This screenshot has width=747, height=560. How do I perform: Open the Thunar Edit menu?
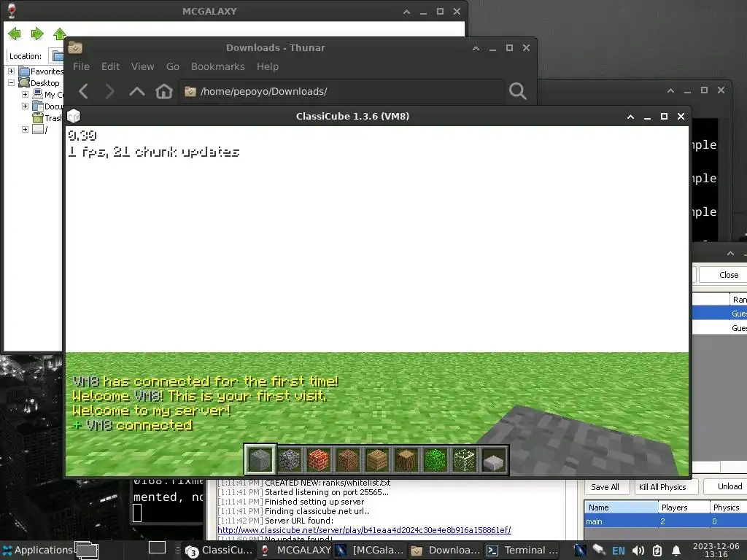pyautogui.click(x=111, y=66)
